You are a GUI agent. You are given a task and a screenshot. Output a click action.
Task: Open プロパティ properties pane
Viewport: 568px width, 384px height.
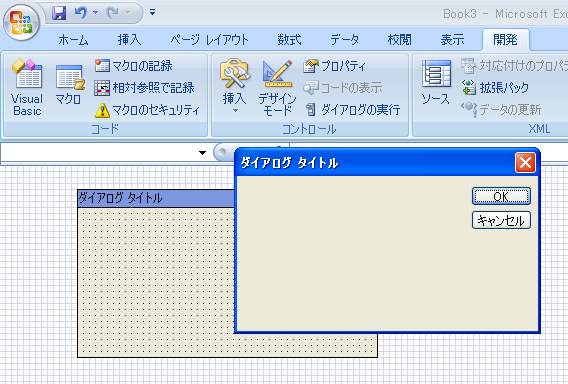[334, 66]
